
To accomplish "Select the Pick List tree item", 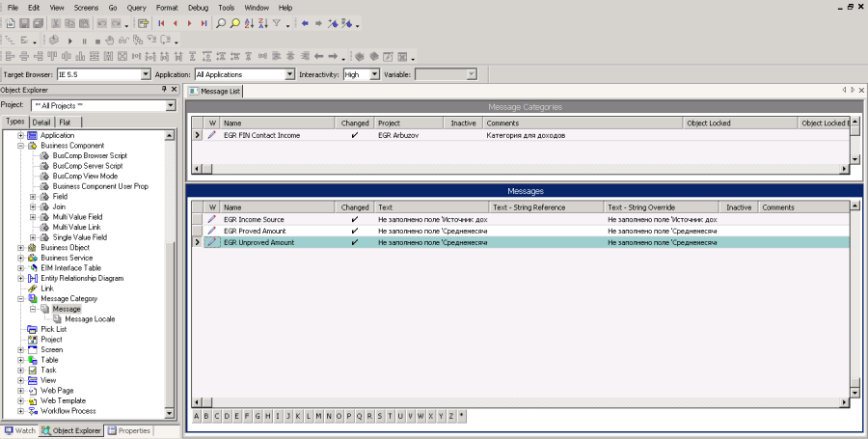I will pos(54,329).
